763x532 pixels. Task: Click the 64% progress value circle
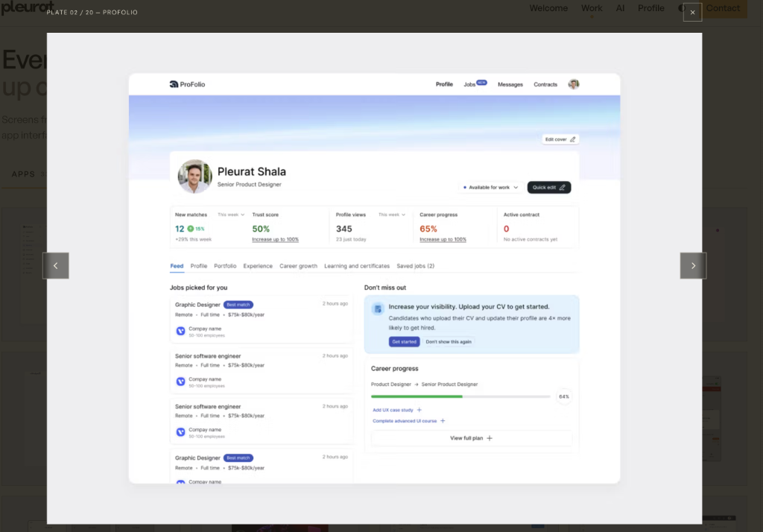[564, 396]
